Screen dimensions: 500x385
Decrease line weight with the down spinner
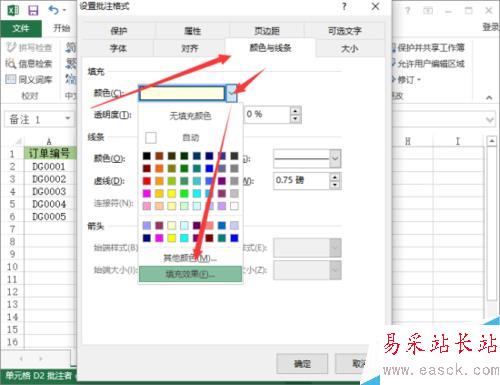335,185
